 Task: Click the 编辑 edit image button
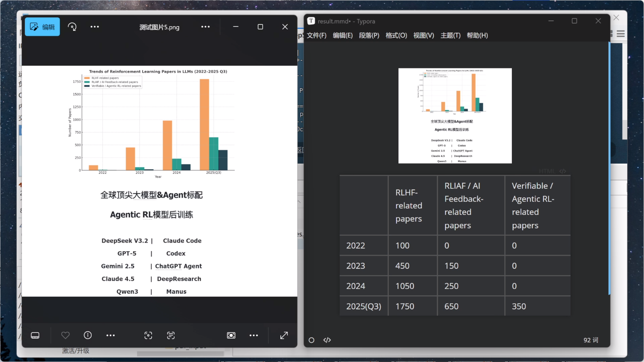42,27
